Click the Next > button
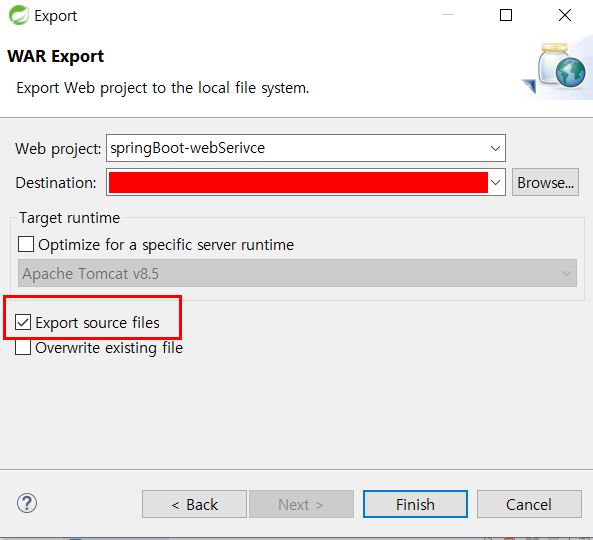This screenshot has width=593, height=540. pyautogui.click(x=301, y=504)
